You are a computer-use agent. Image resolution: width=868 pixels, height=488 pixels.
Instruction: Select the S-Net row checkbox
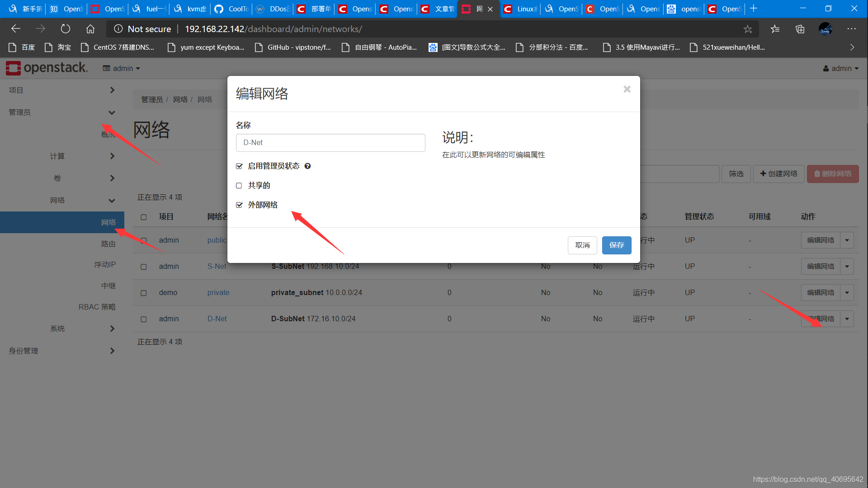(144, 267)
